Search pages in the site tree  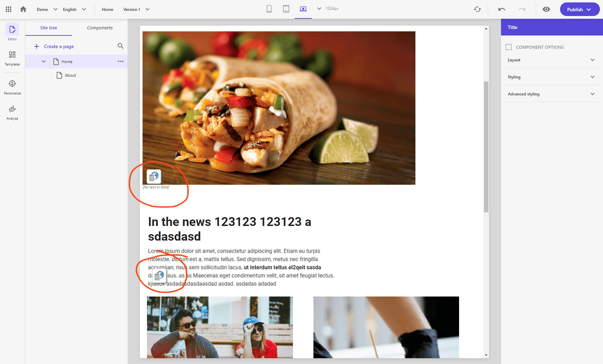120,46
